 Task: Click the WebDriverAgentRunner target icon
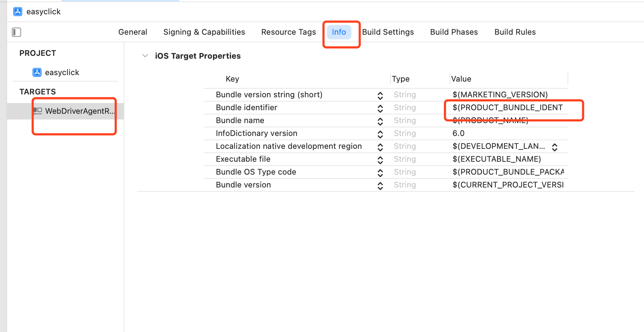(38, 111)
